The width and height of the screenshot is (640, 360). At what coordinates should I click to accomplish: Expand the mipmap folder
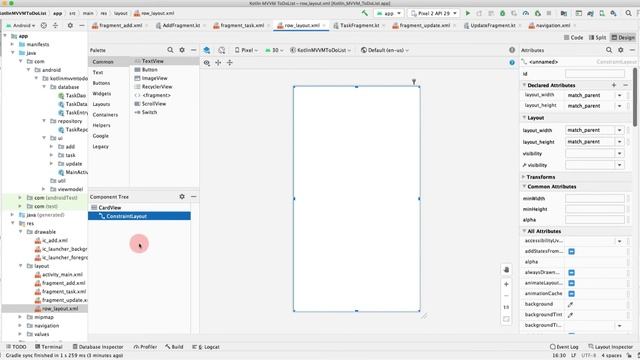point(20,317)
